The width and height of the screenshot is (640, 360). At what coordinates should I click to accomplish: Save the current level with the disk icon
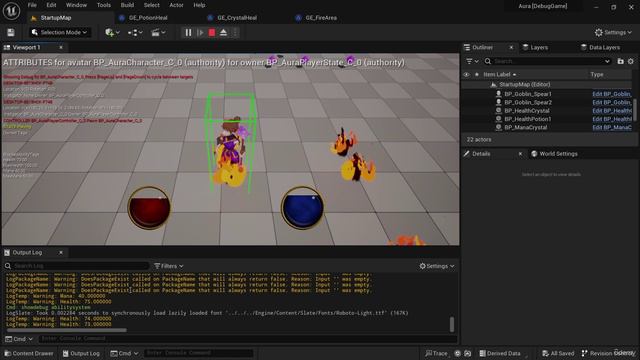pos(11,33)
